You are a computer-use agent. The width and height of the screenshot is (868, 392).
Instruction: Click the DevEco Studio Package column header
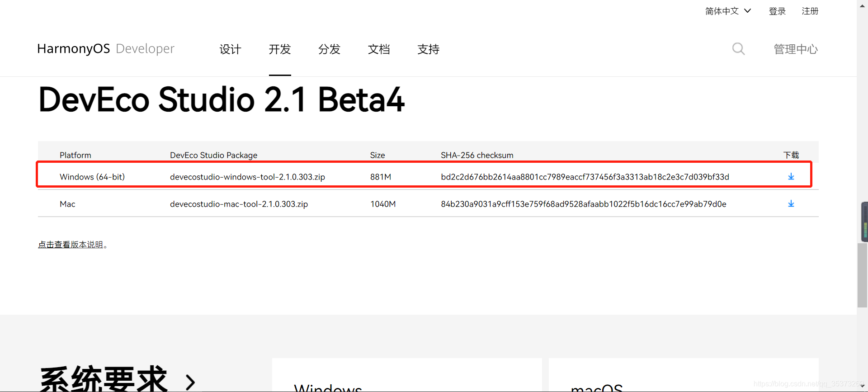click(x=213, y=155)
